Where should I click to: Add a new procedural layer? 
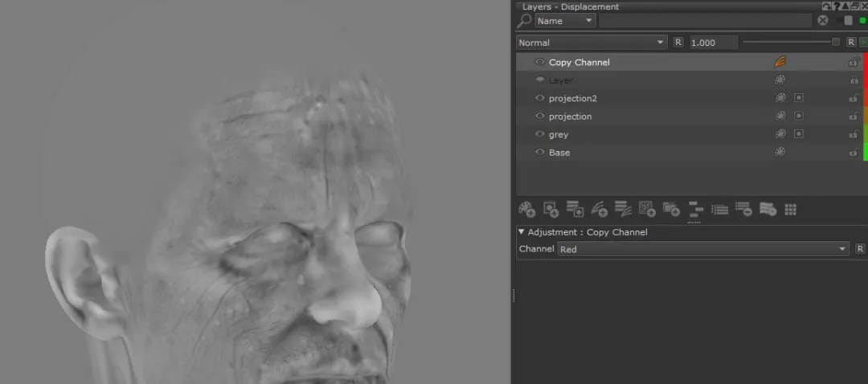click(647, 210)
